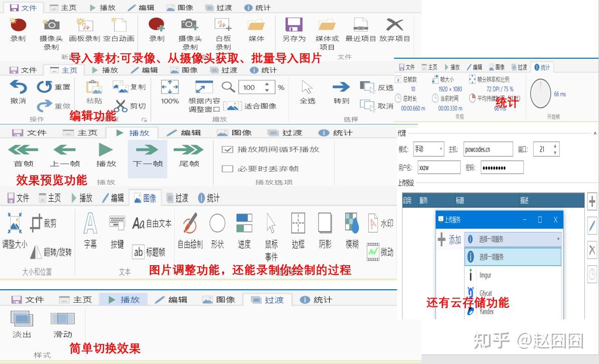Image resolution: width=599 pixels, height=364 pixels.
Task: Choose the 淡出 fade transition
Action: [22, 324]
